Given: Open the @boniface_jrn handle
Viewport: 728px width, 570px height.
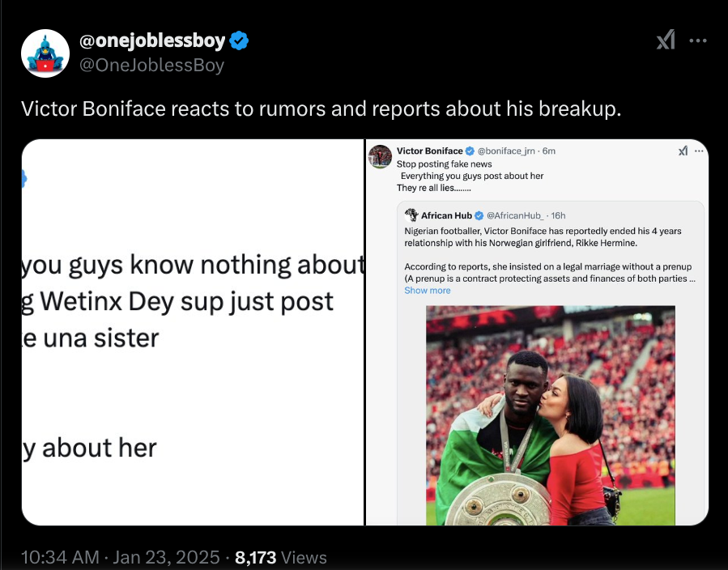Looking at the screenshot, I should (506, 151).
